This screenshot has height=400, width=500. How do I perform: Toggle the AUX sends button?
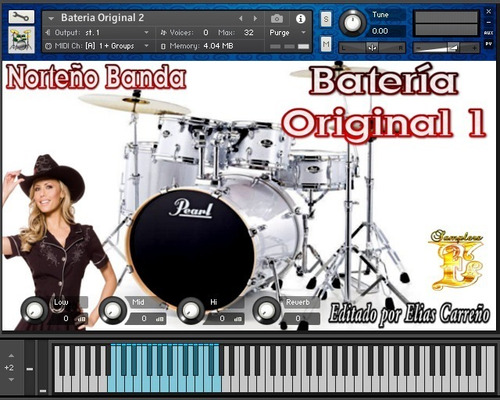pos(489,33)
